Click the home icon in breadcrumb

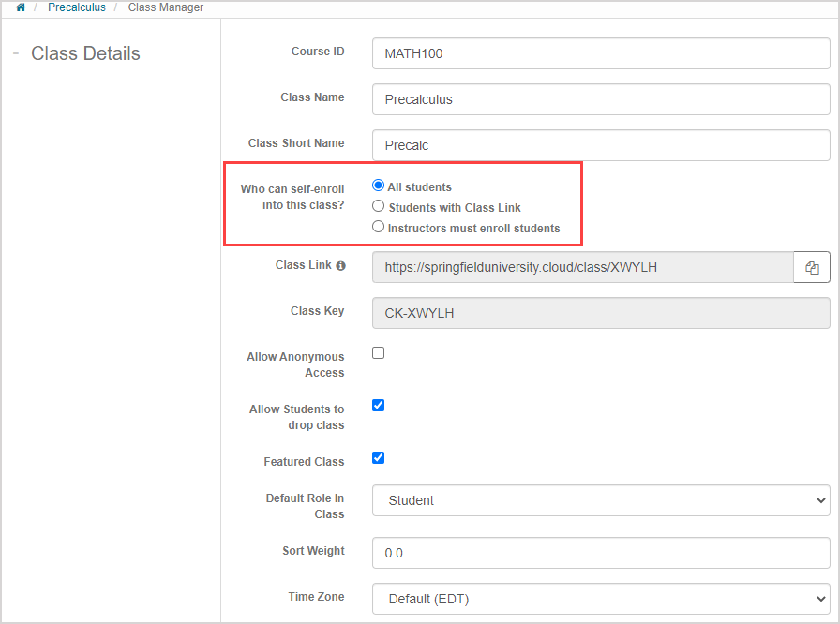pyautogui.click(x=21, y=7)
